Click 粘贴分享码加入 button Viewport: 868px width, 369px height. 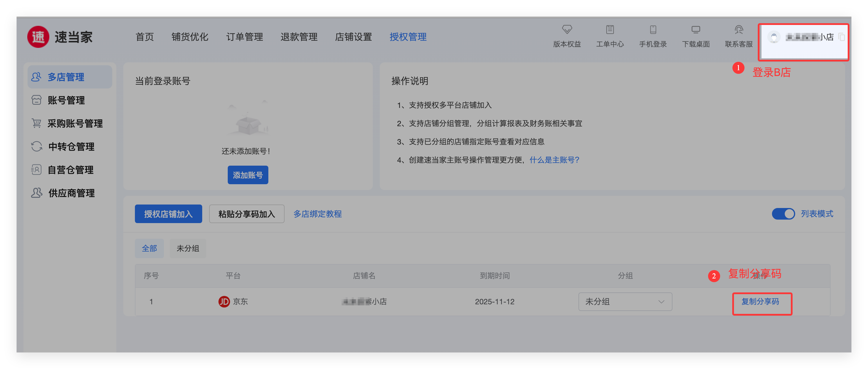click(x=247, y=214)
